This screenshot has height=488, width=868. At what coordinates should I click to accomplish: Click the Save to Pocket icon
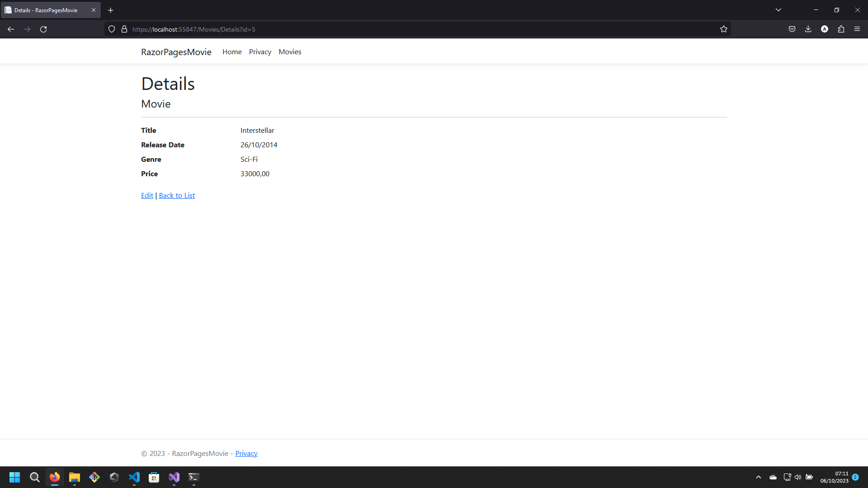pos(792,29)
